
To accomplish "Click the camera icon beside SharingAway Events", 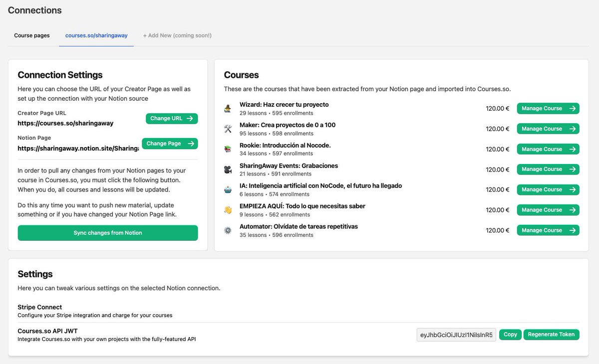I will tap(228, 170).
